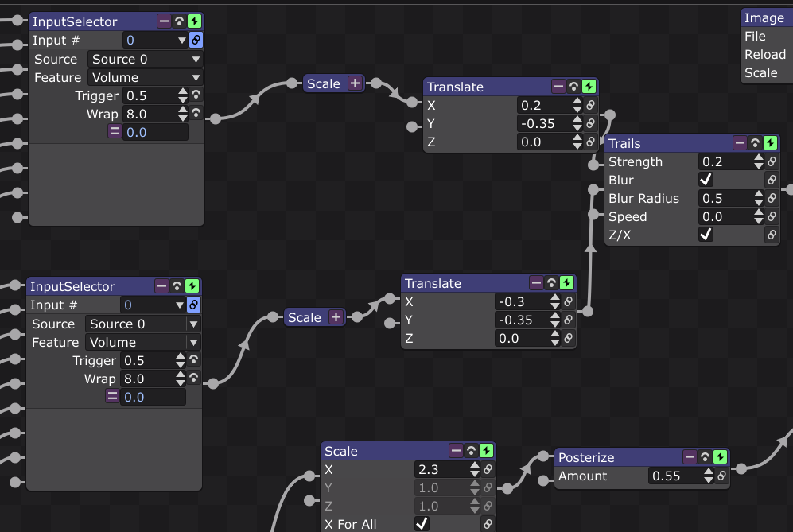Toggle the X For All checkbox

coord(422,523)
